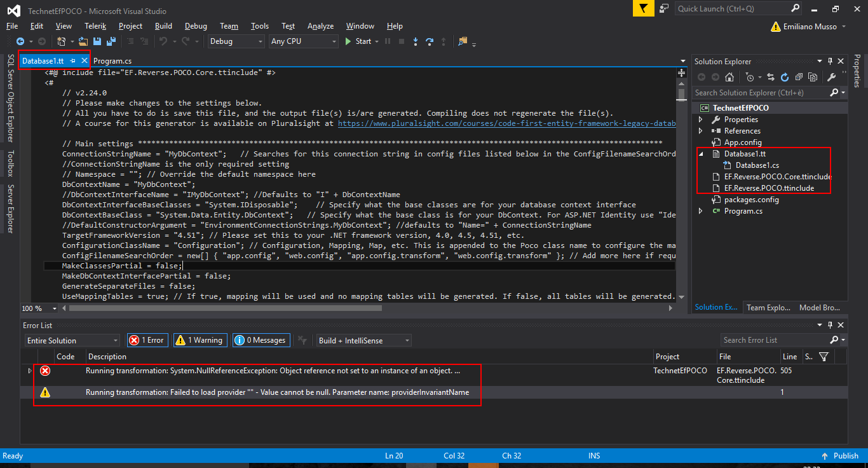Open the Any CPU platform dropdown
The height and width of the screenshot is (468, 868).
tap(304, 41)
